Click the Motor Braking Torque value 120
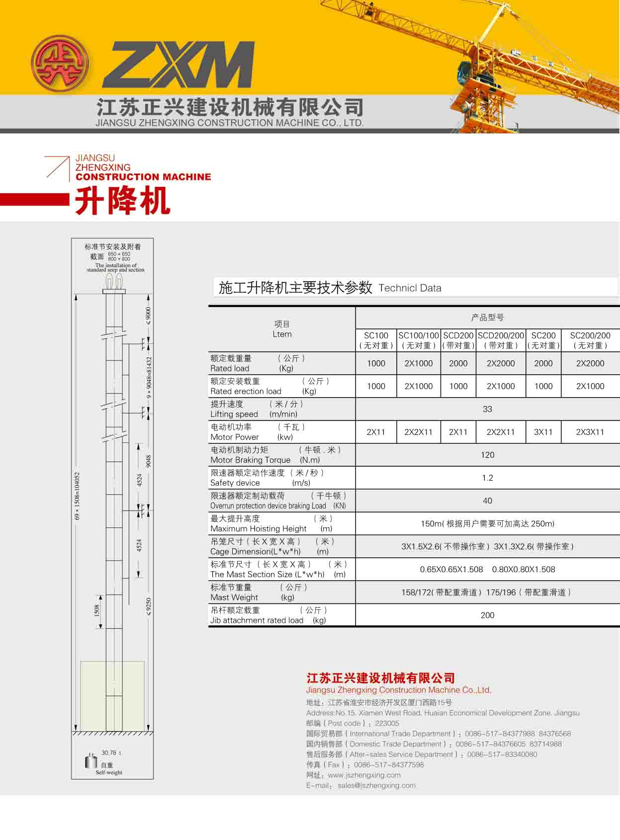This screenshot has width=620, height=840. (487, 455)
